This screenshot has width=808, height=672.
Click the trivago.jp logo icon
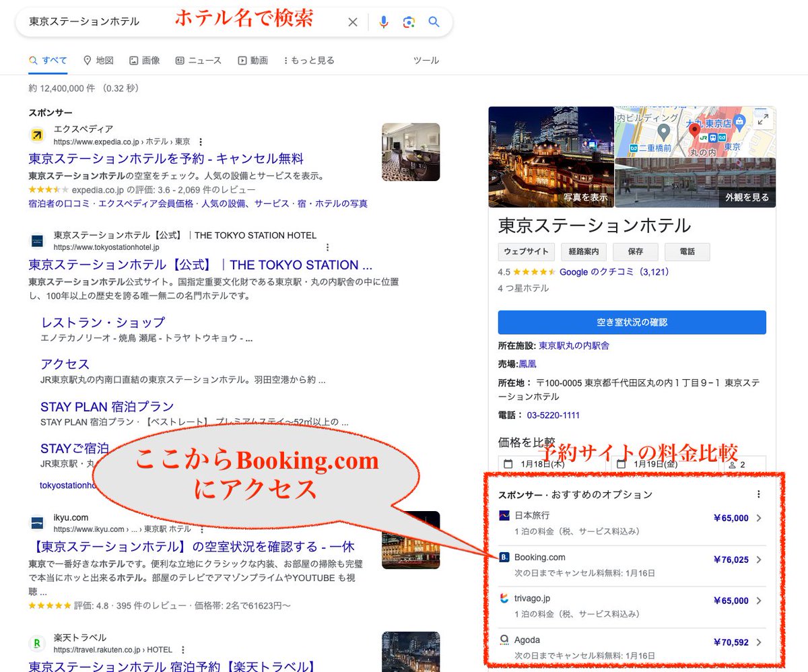coord(504,599)
